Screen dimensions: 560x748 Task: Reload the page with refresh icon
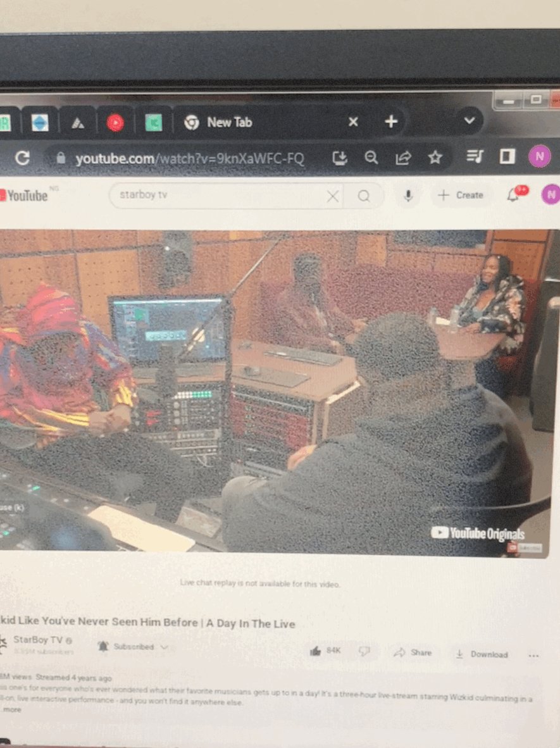click(x=22, y=158)
